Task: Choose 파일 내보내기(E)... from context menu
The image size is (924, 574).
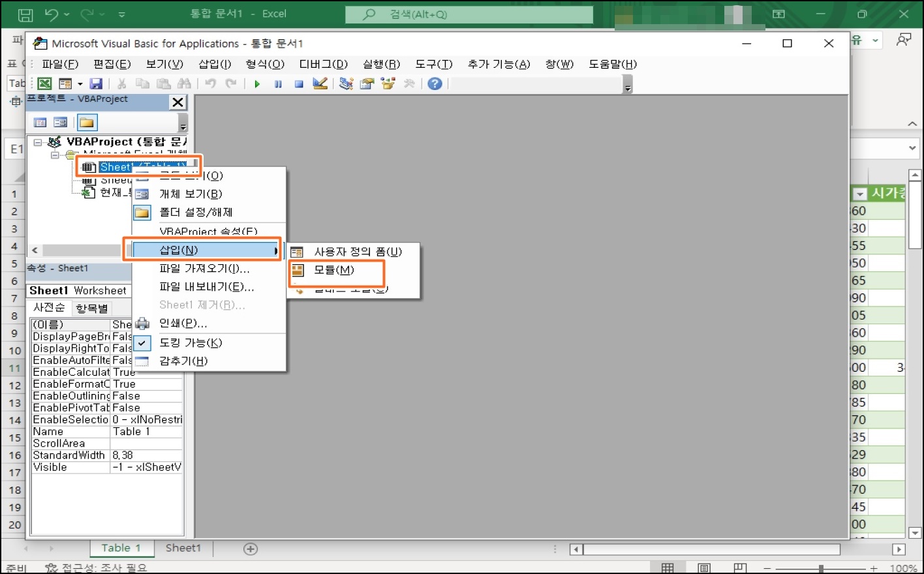Action: coord(209,286)
